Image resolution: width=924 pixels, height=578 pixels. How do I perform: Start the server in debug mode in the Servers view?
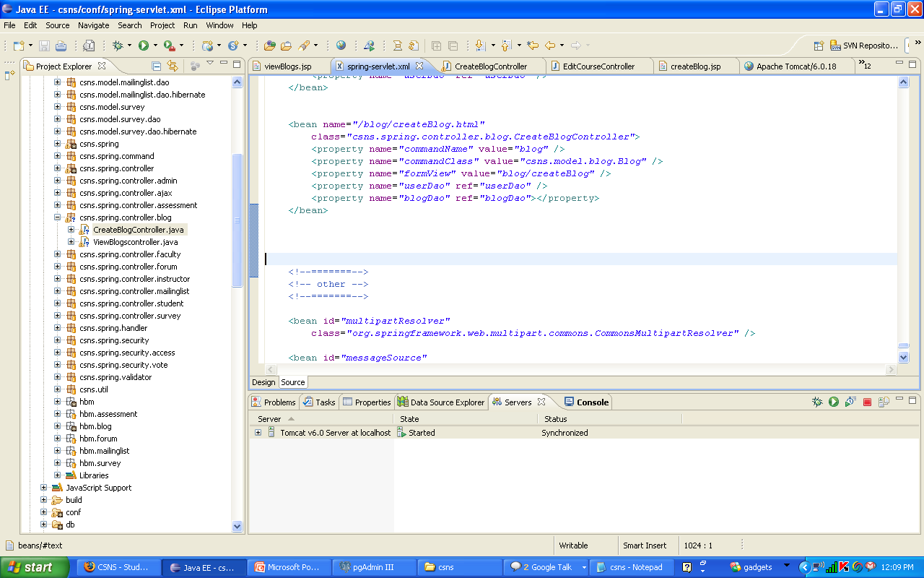pyautogui.click(x=817, y=402)
